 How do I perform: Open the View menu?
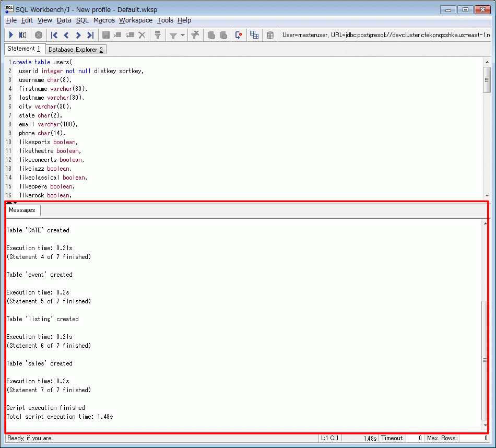pyautogui.click(x=44, y=20)
